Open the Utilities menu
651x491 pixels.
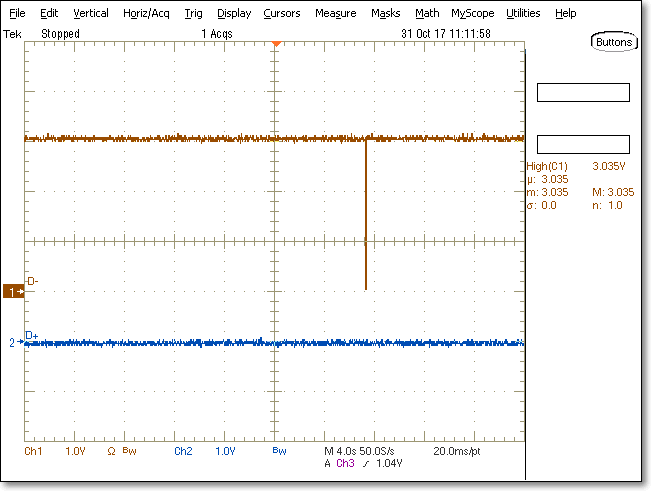523,13
